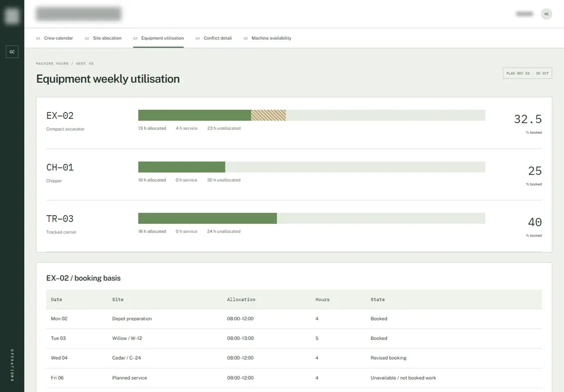This screenshot has height=392, width=564.
Task: Click '30 h unallocated' label
Action: (224, 180)
